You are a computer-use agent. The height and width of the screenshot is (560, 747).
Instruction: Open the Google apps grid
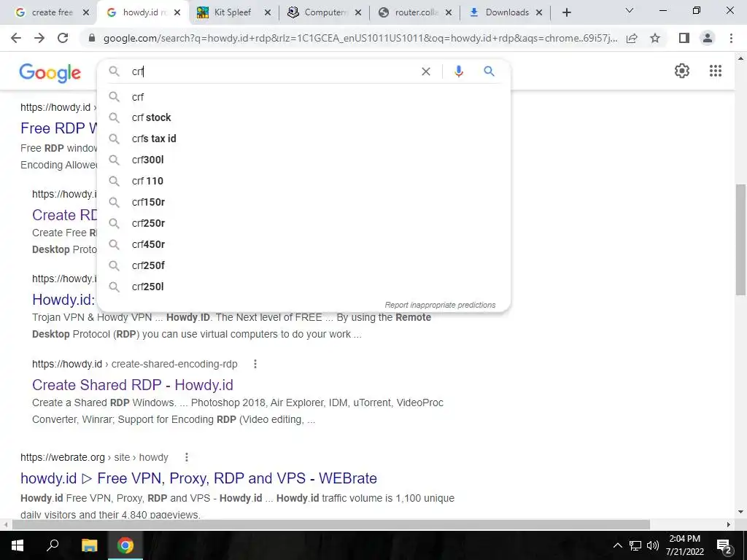(716, 71)
